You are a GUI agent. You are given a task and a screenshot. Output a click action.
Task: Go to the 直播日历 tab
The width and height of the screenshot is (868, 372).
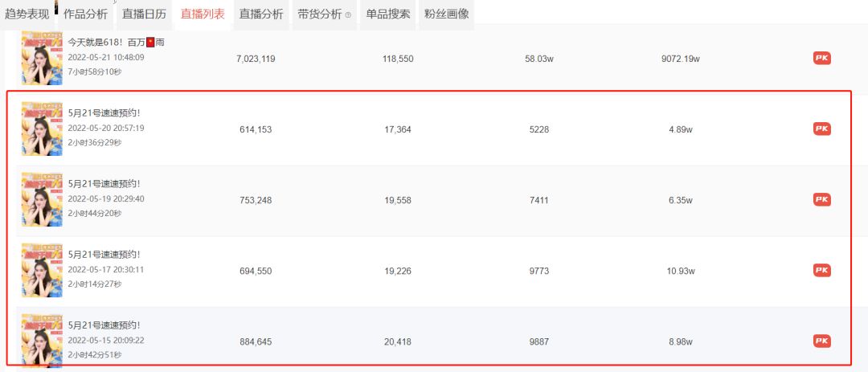pyautogui.click(x=144, y=14)
